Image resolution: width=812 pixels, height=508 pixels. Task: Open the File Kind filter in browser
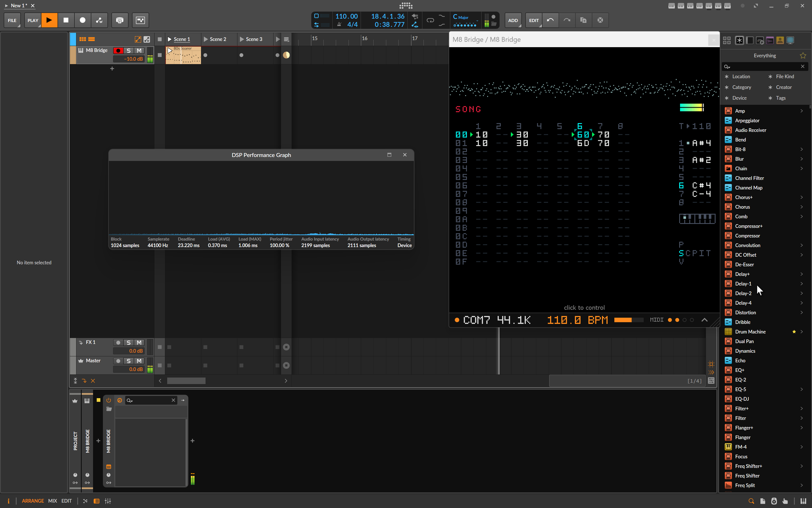784,76
